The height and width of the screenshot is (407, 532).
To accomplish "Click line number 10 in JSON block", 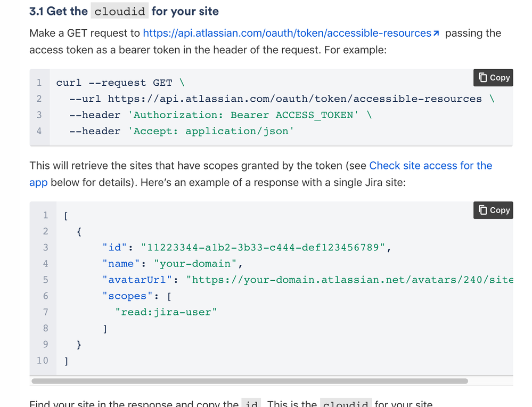I will (43, 361).
